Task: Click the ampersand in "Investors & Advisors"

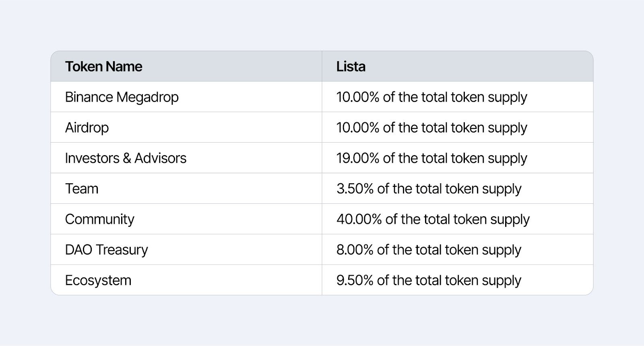Action: 127,158
